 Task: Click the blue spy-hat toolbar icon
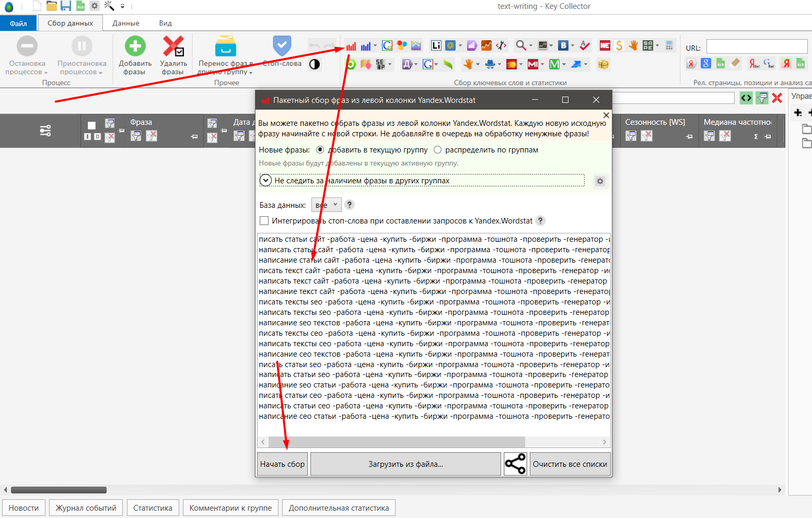pos(490,64)
